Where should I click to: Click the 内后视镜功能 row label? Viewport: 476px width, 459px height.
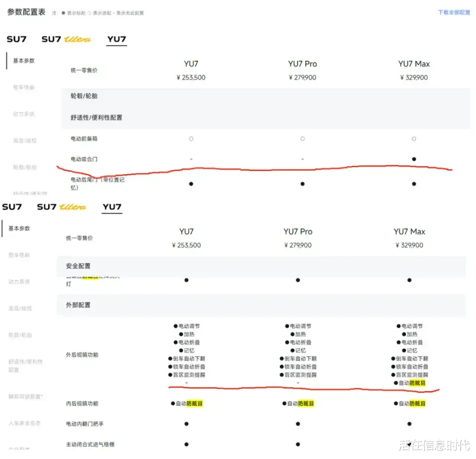tap(82, 403)
